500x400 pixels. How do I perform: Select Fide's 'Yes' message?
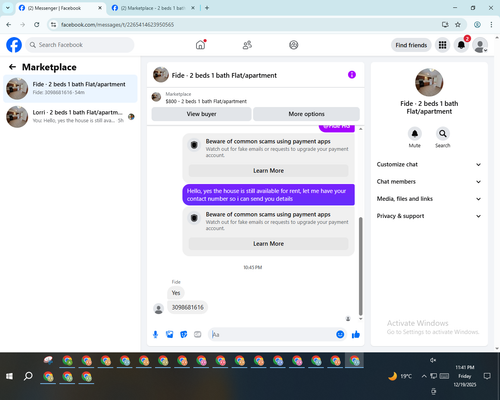point(176,293)
